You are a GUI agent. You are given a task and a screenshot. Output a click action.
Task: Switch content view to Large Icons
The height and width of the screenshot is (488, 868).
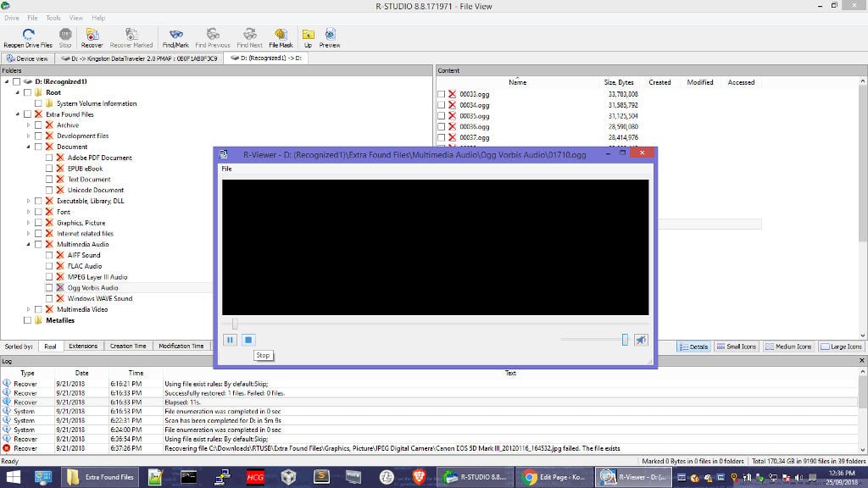click(x=842, y=347)
